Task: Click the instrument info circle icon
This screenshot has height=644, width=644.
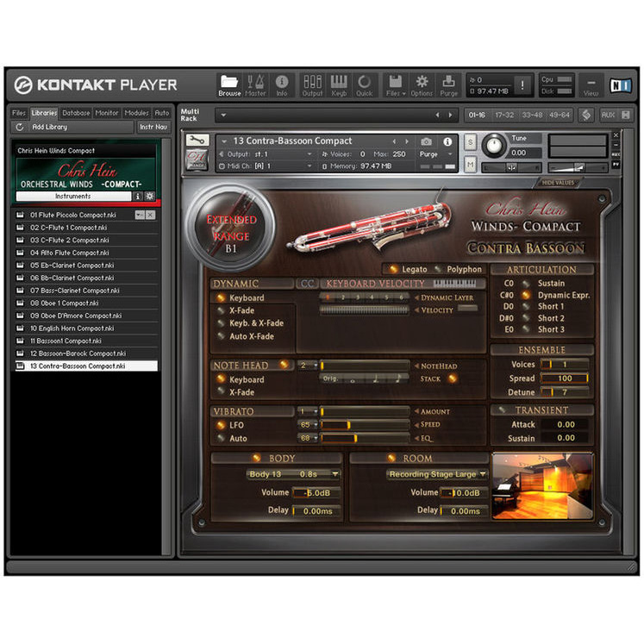Action: click(447, 141)
